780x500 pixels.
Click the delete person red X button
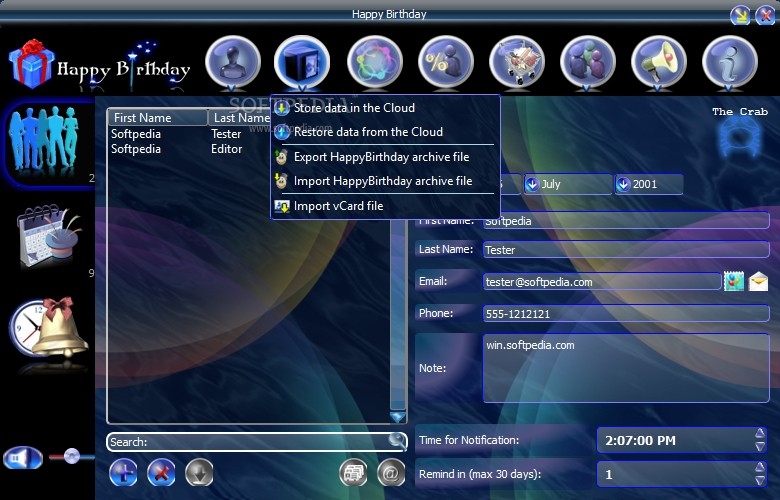(161, 472)
